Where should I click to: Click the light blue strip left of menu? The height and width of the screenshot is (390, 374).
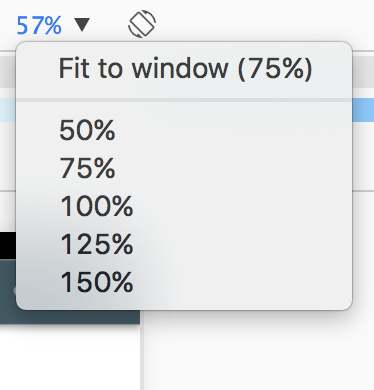pyautogui.click(x=8, y=109)
